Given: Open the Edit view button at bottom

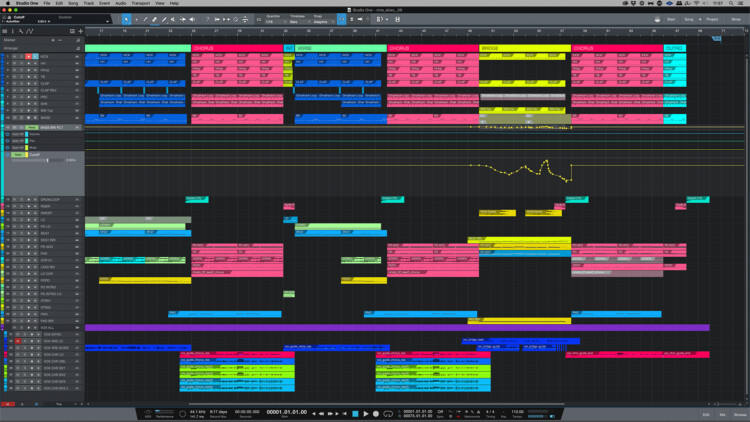Looking at the screenshot, I should click(706, 414).
